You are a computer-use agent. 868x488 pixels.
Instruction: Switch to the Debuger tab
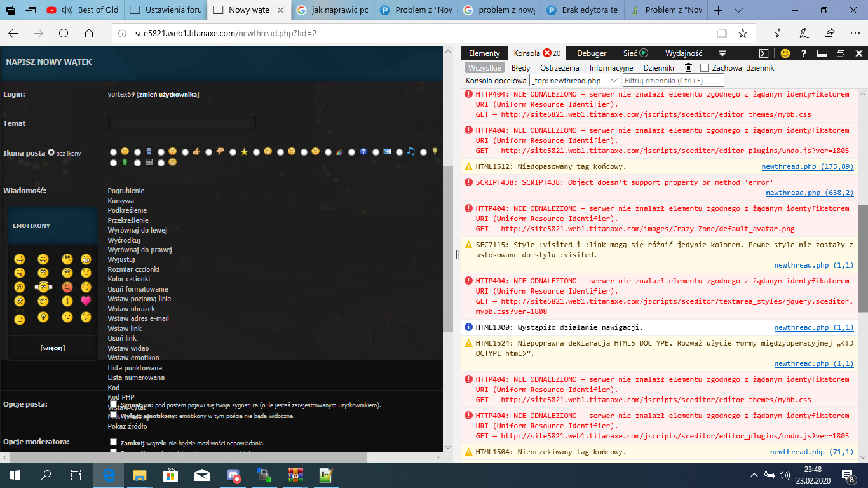click(x=592, y=53)
